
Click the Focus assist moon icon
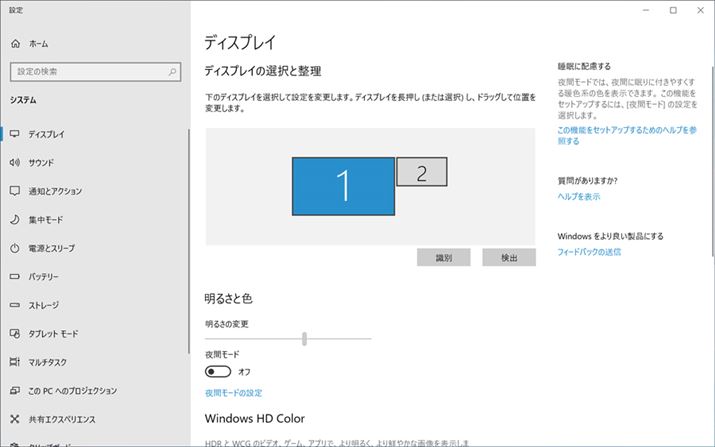tap(15, 219)
